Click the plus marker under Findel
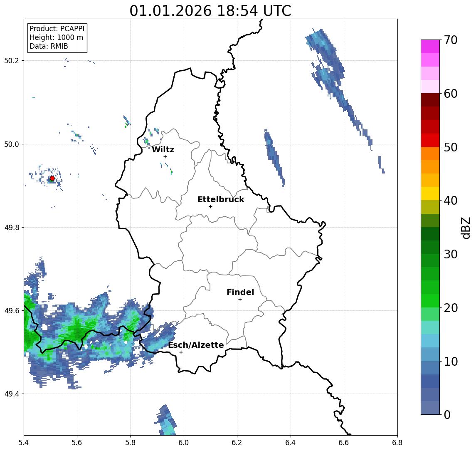Screen dimensions: 476x451 tap(240, 300)
